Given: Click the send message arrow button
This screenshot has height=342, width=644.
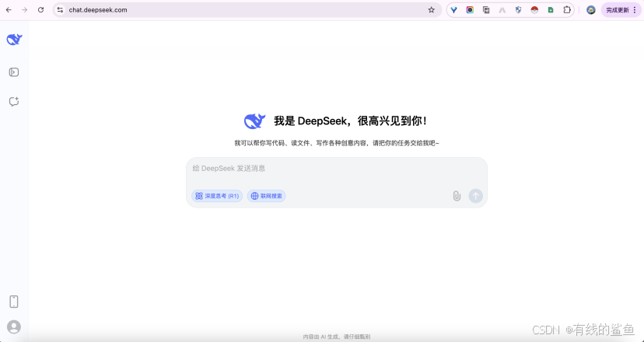Looking at the screenshot, I should click(475, 196).
